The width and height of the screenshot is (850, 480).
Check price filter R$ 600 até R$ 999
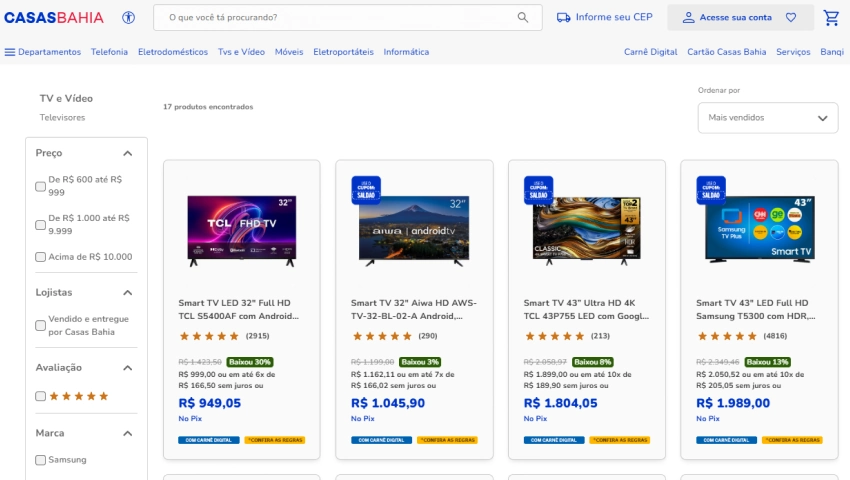[40, 187]
